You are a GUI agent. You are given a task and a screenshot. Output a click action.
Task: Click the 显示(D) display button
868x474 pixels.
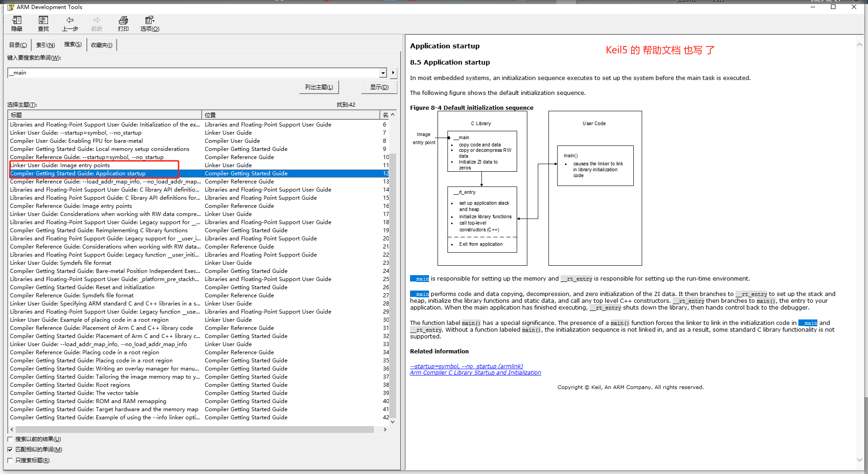[379, 87]
